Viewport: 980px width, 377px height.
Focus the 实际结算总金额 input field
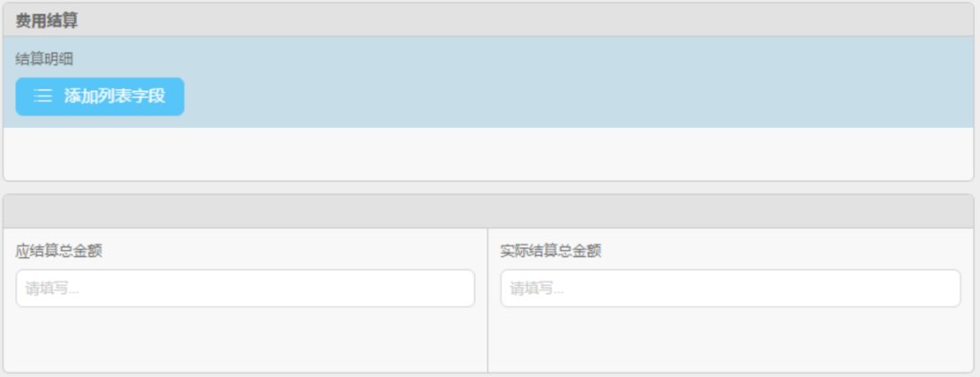[730, 289]
